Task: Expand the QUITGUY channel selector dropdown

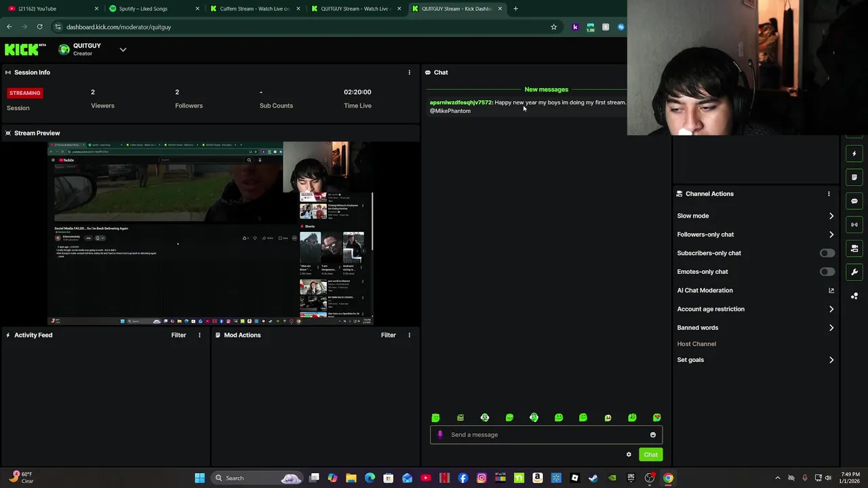Action: (123, 49)
